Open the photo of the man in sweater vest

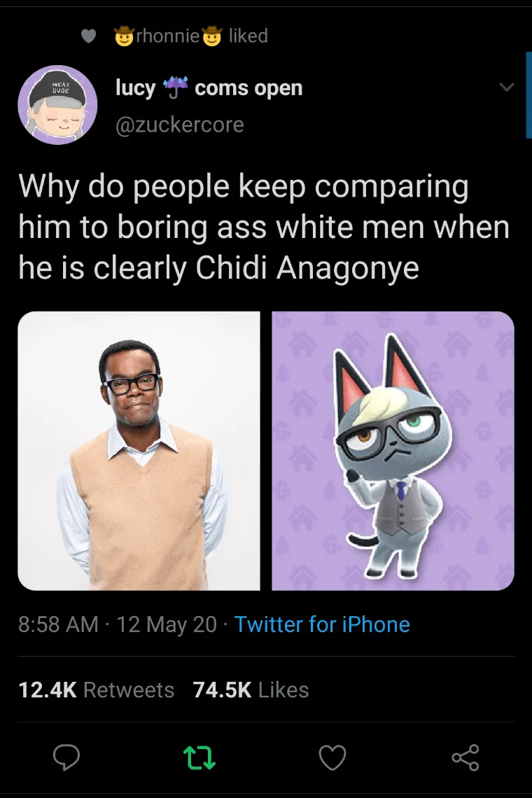pos(139,451)
